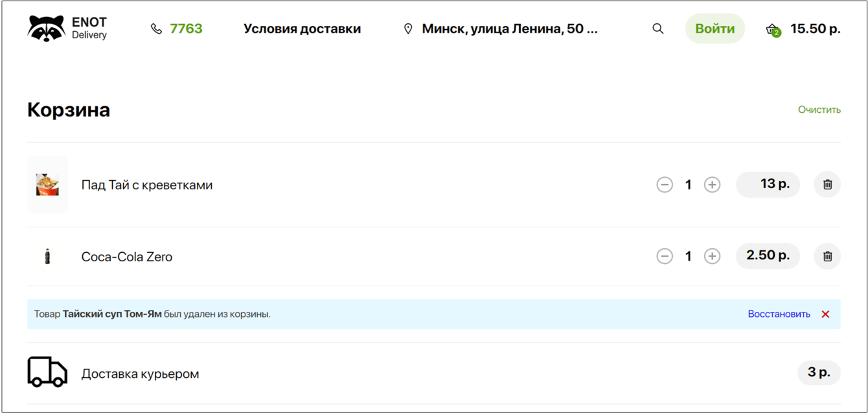This screenshot has height=413, width=868.
Task: Click Восстановить to restore removed item
Action: coord(779,314)
